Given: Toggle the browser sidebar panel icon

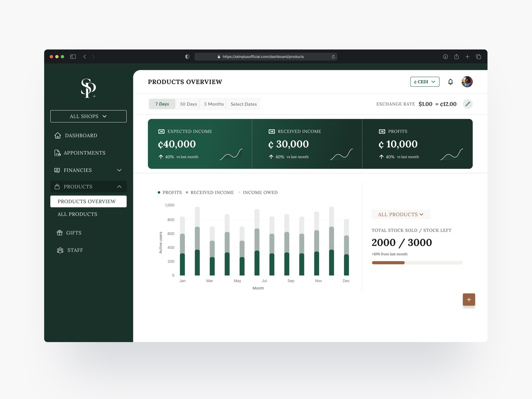Looking at the screenshot, I should [73, 57].
